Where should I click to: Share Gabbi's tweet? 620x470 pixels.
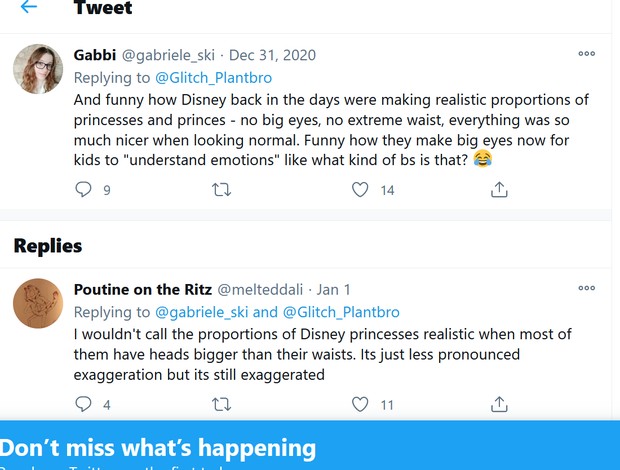coord(499,189)
